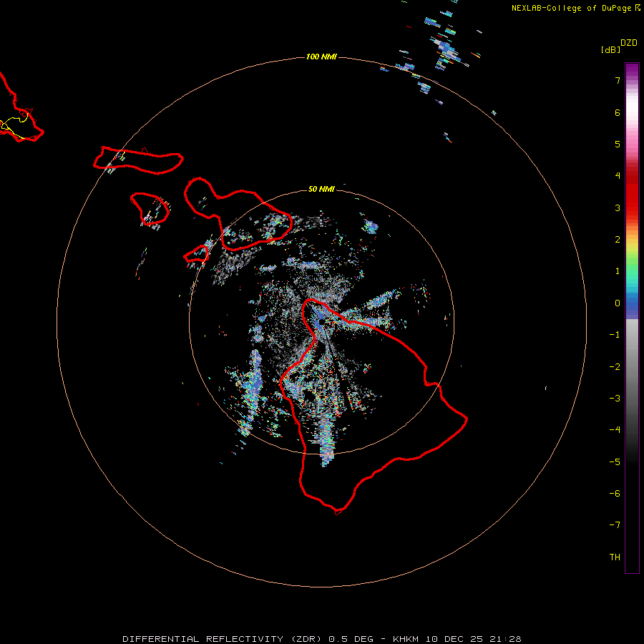This screenshot has height=644, width=644.
Task: Click the -4 value on color scale
Action: [x=615, y=429]
